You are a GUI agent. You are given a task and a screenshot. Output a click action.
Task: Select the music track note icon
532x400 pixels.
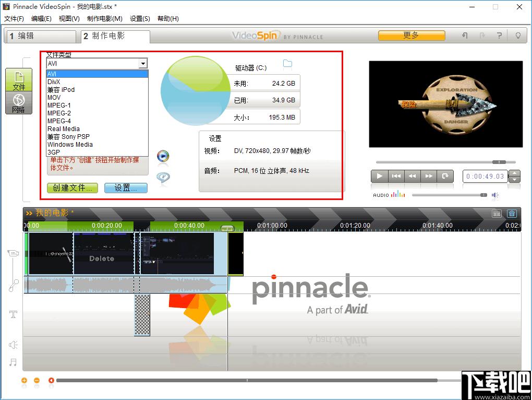coord(13,362)
